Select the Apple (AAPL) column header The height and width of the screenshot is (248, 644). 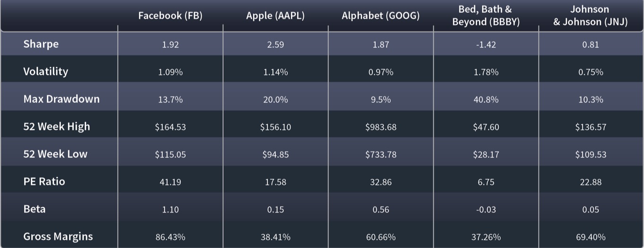[x=275, y=16]
